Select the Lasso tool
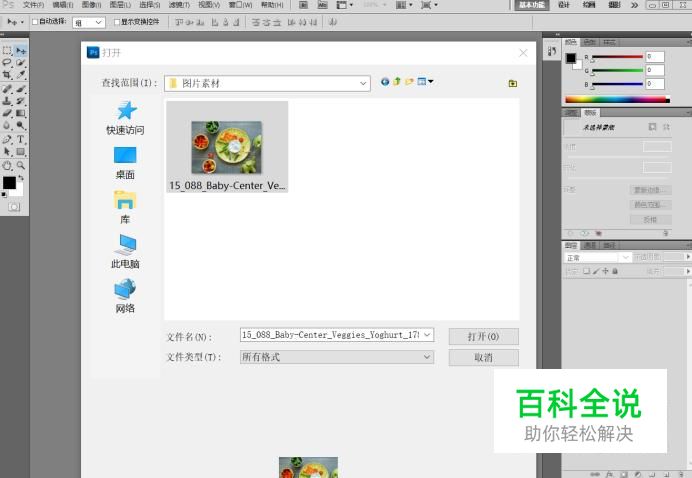This screenshot has height=478, width=692. 7,63
